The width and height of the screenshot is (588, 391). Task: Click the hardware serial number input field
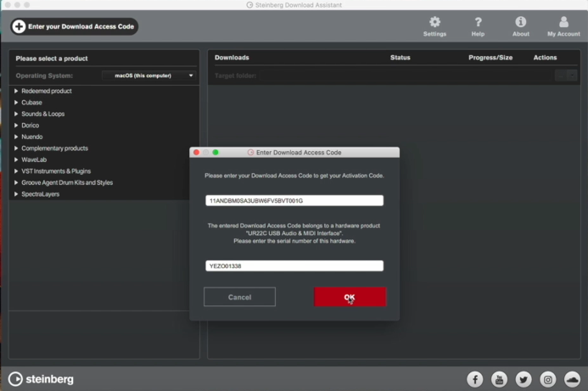[x=294, y=265]
